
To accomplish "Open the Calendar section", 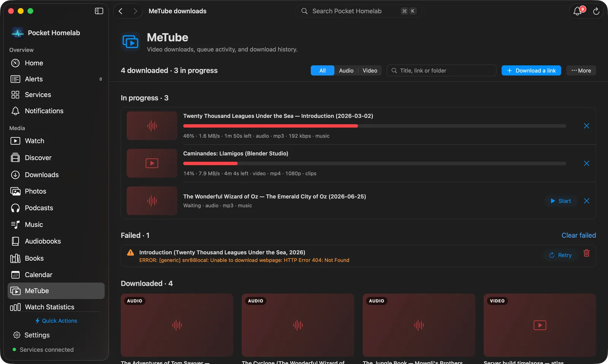I will [56, 275].
